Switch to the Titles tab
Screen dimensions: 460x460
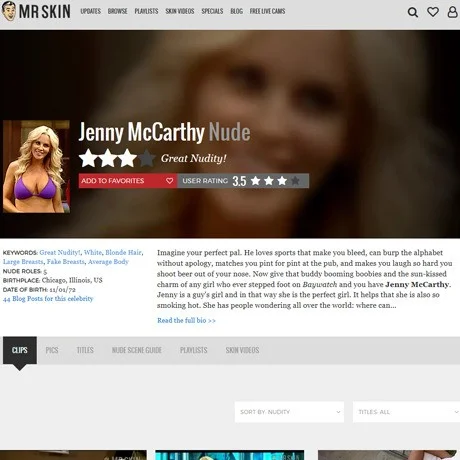[85, 350]
